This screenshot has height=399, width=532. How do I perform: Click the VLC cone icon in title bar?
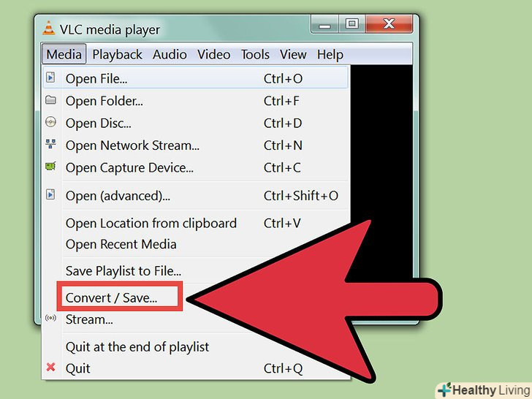tap(48, 28)
